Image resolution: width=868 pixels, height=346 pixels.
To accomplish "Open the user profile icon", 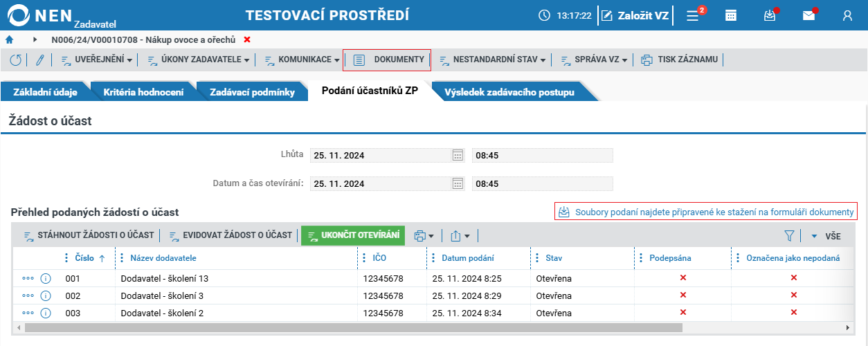I will click(x=847, y=15).
